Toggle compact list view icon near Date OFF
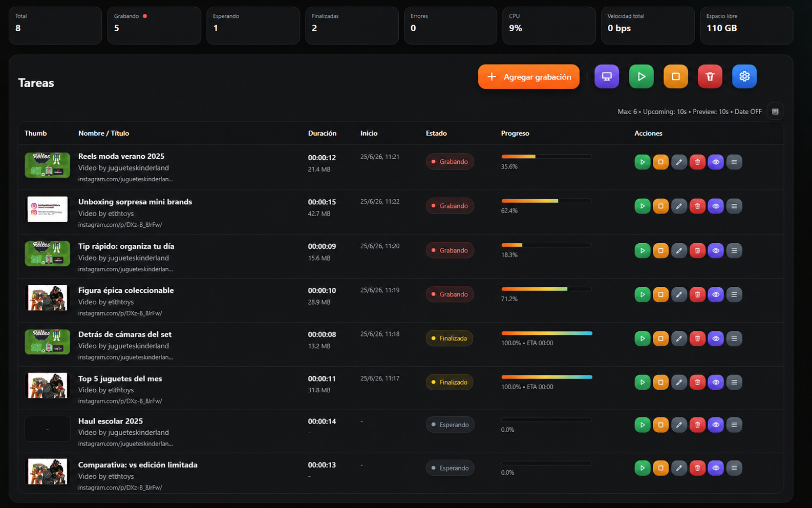 775,112
